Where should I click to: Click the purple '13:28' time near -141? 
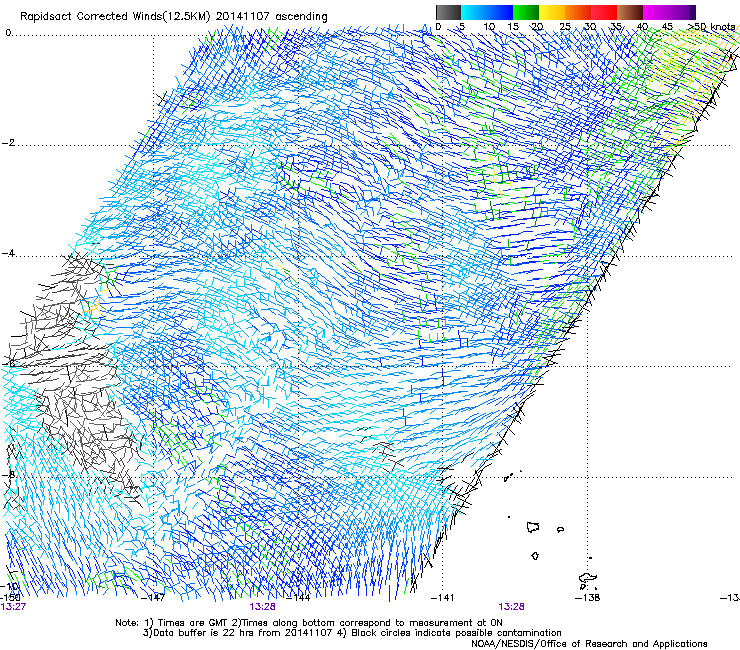[x=512, y=607]
